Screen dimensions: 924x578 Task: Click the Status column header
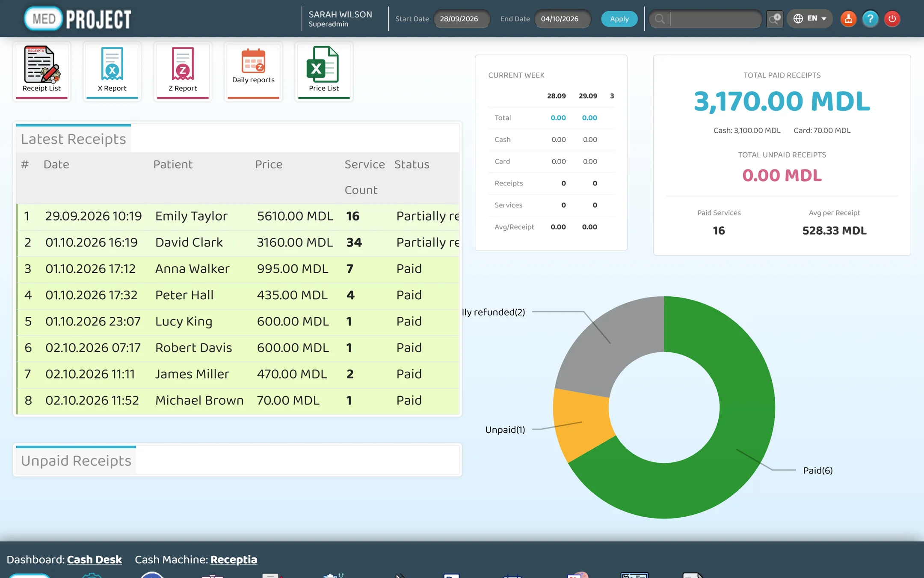tap(412, 164)
